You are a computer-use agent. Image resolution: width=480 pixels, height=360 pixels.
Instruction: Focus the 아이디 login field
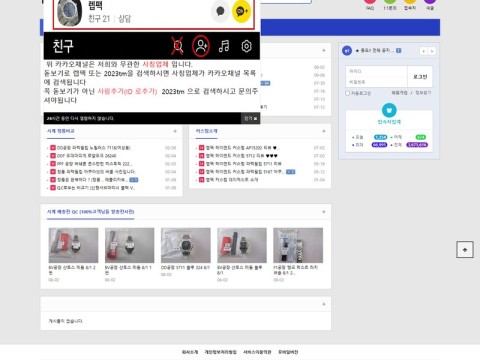tap(376, 71)
